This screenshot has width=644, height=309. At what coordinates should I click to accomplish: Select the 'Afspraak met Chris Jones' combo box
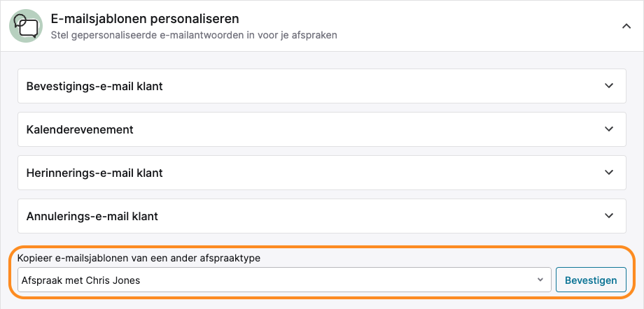[284, 280]
